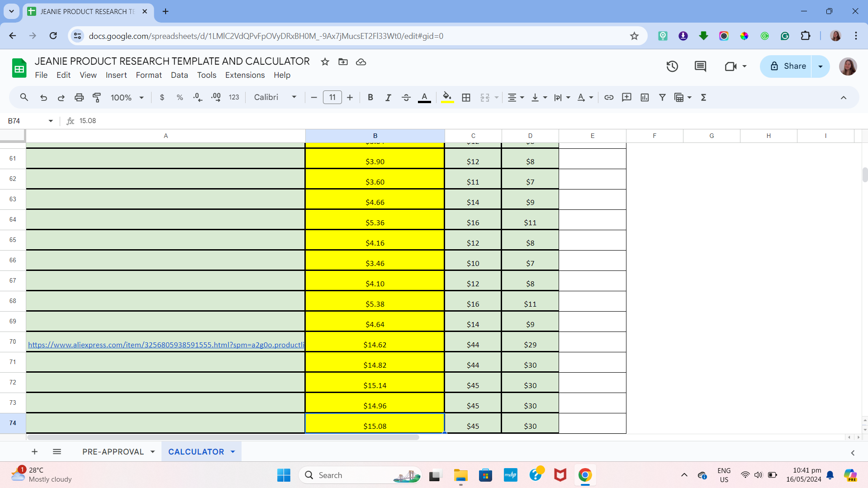Open the weather widget
This screenshot has width=868, height=488.
[42, 475]
